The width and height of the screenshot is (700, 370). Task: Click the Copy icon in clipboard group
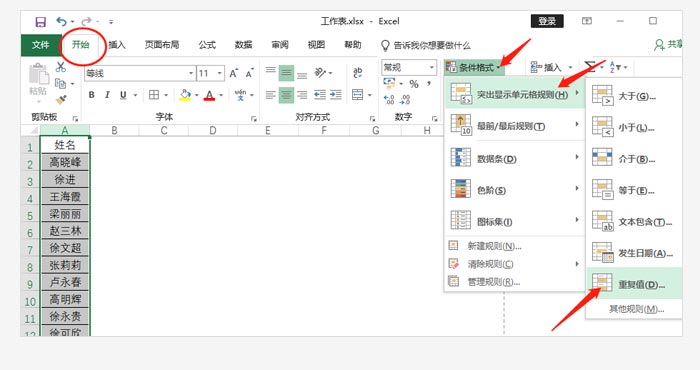pyautogui.click(x=60, y=83)
